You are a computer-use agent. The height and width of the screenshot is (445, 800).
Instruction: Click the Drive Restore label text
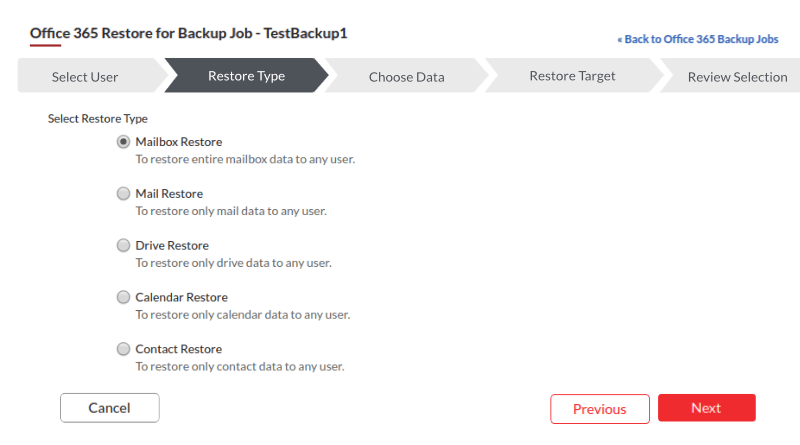[x=172, y=245]
